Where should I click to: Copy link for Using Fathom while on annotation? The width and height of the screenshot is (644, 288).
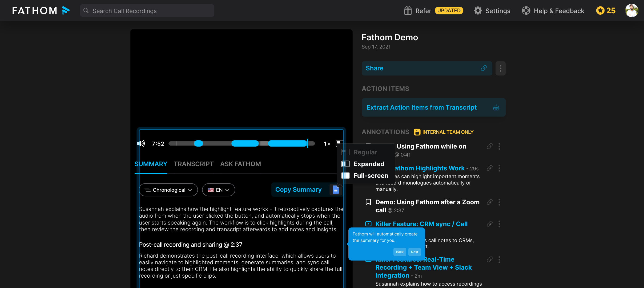coord(490,146)
